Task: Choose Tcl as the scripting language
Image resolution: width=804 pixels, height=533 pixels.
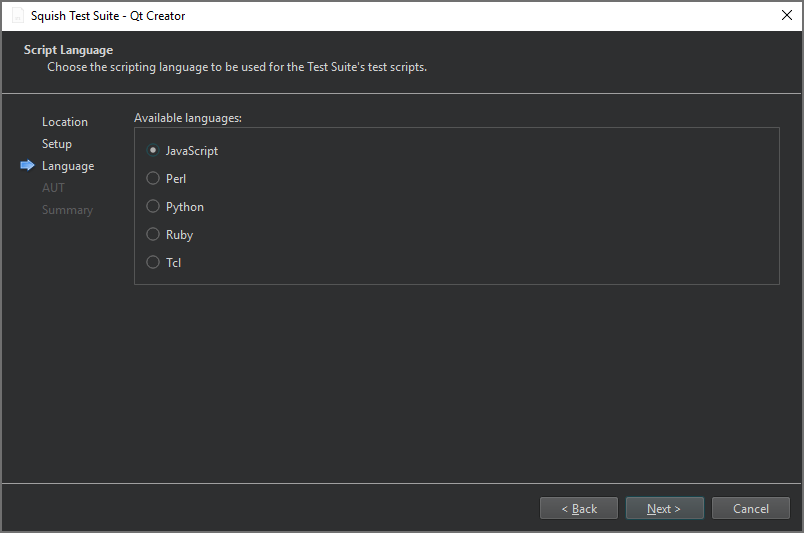Action: tap(153, 263)
